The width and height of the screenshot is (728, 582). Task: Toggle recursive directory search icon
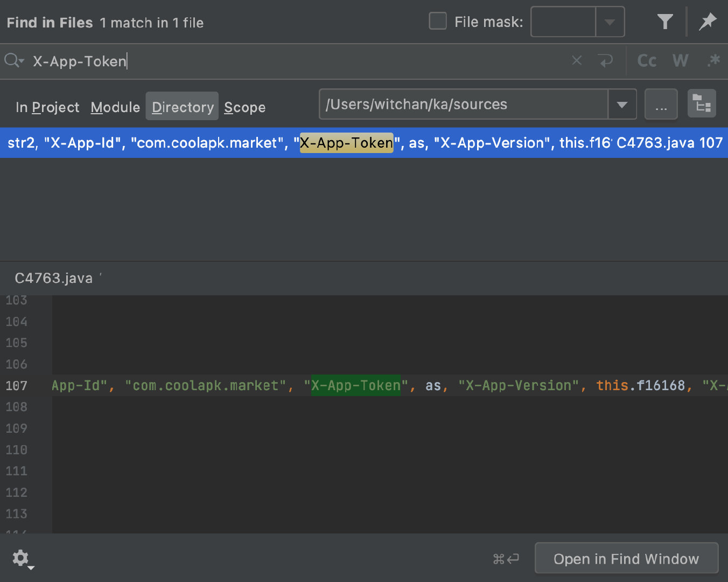click(x=702, y=103)
